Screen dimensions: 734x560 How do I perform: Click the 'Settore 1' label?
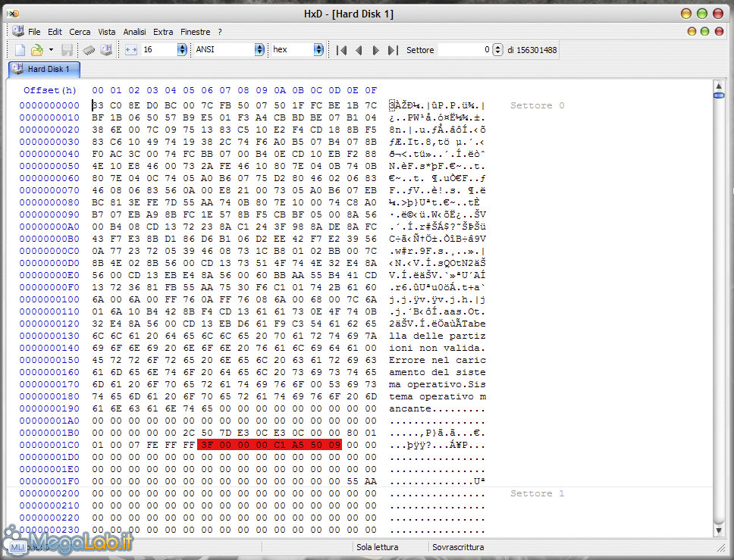538,493
